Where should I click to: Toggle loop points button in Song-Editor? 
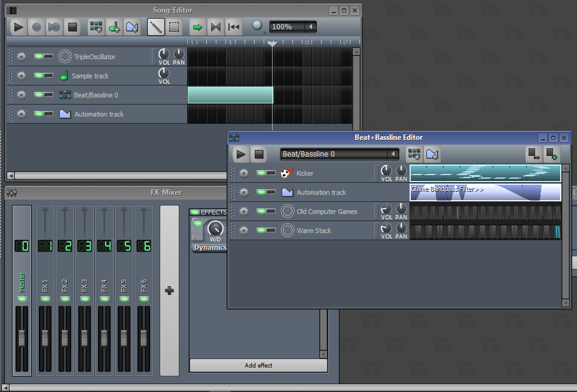216,27
